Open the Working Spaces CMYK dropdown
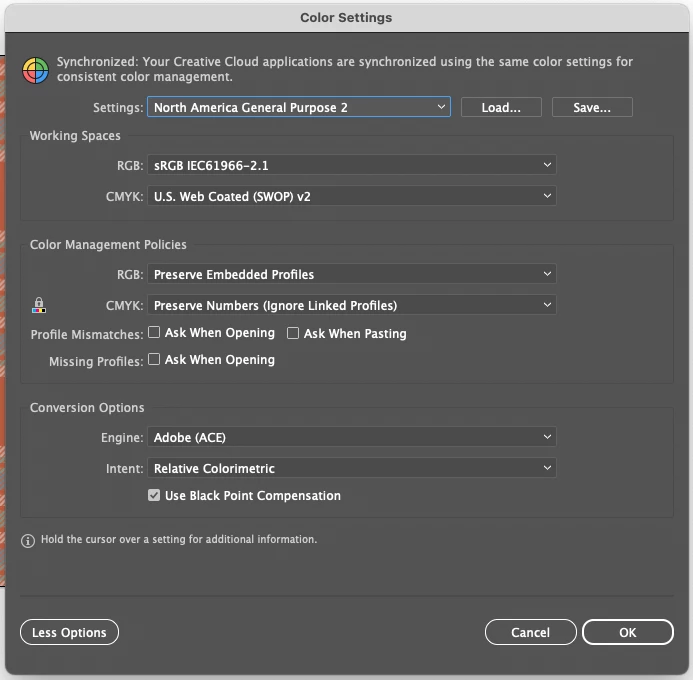 351,196
